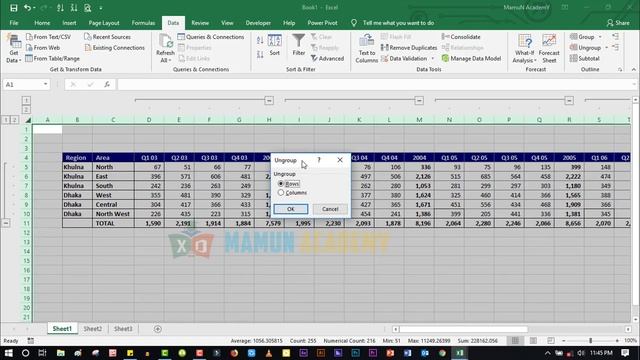Open Queries & Connections pane
640x360 pixels.
pyautogui.click(x=211, y=37)
